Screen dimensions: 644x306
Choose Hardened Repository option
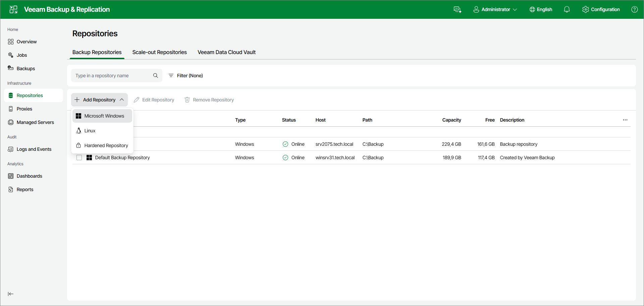coord(102,145)
